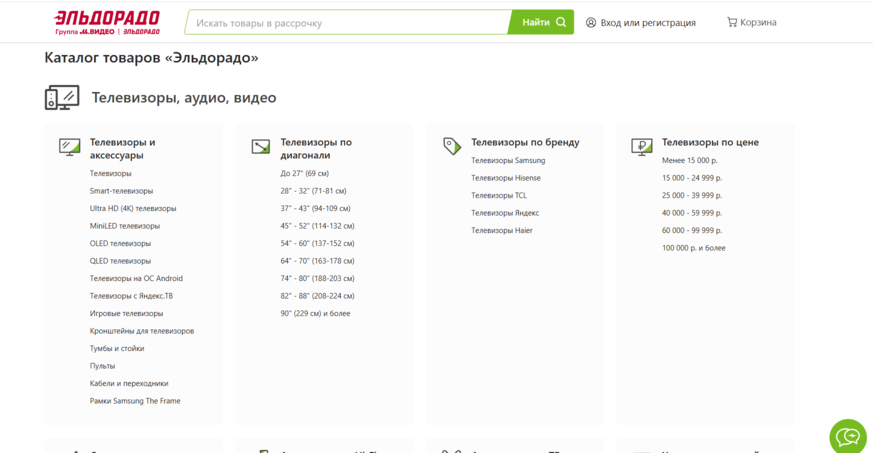
Task: Click the Найти search button
Action: point(542,22)
